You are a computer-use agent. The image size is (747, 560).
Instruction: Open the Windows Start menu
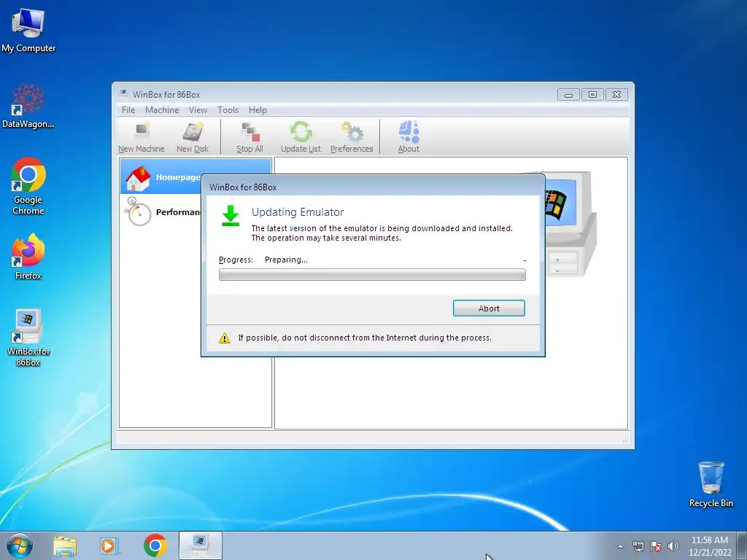(20, 545)
